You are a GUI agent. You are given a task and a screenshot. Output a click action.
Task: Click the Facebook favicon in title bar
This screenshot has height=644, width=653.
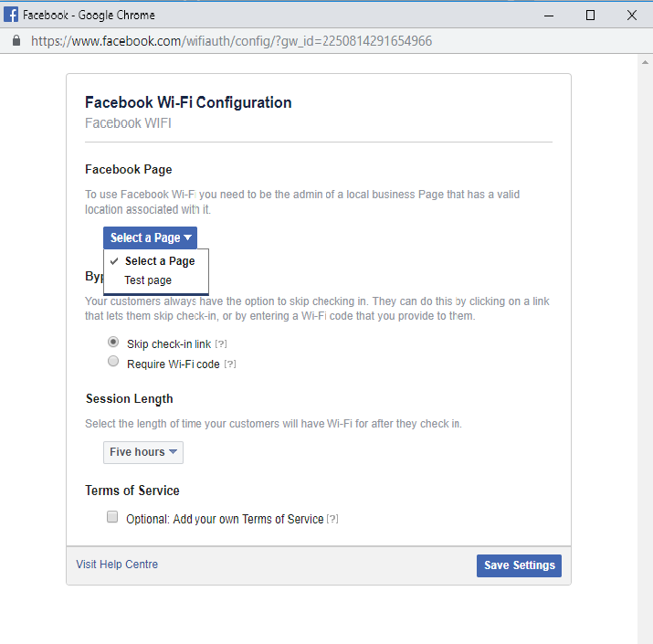click(x=12, y=15)
